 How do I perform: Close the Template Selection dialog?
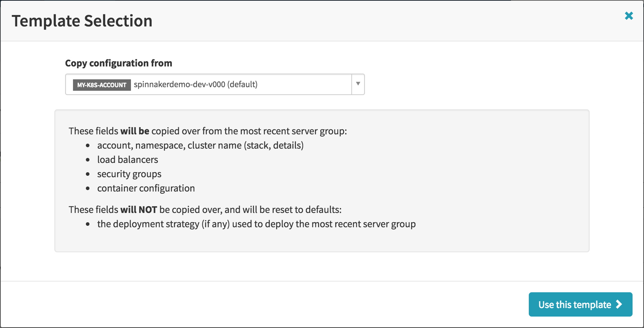coord(629,16)
